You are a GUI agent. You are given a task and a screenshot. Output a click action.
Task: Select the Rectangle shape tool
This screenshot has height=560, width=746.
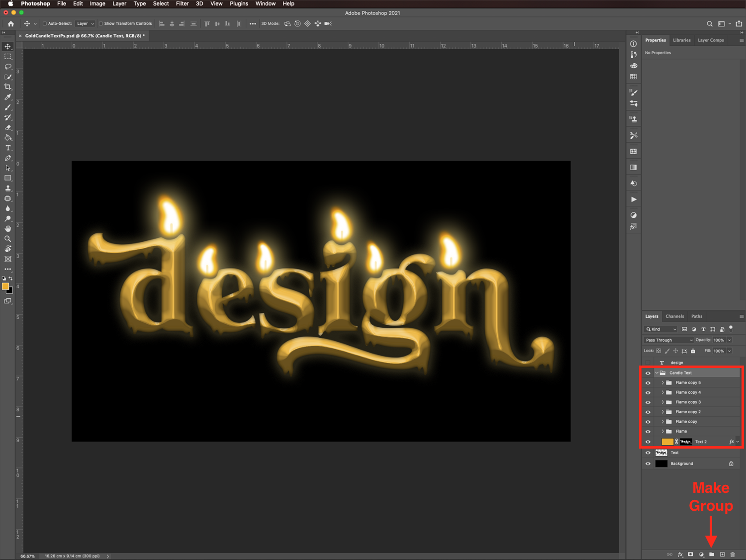[x=8, y=178]
